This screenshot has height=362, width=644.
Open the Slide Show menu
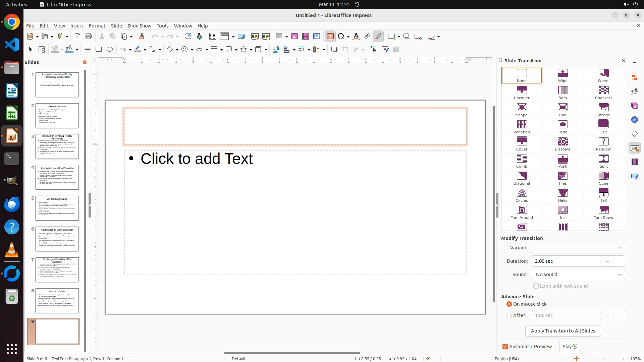coord(139,26)
